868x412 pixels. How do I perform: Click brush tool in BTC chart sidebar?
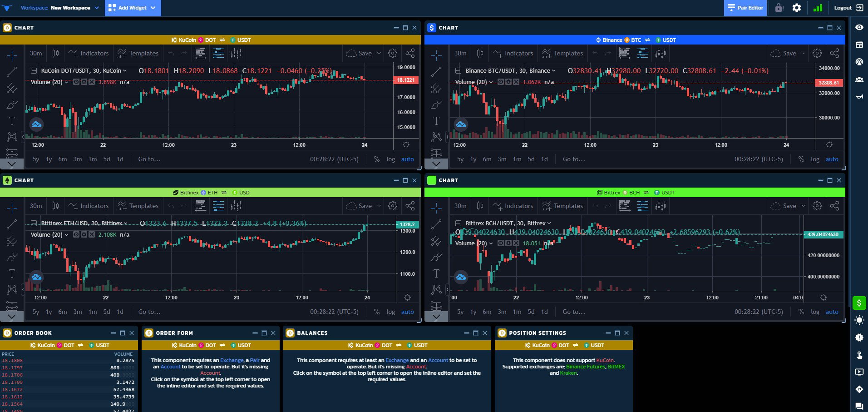(x=436, y=105)
